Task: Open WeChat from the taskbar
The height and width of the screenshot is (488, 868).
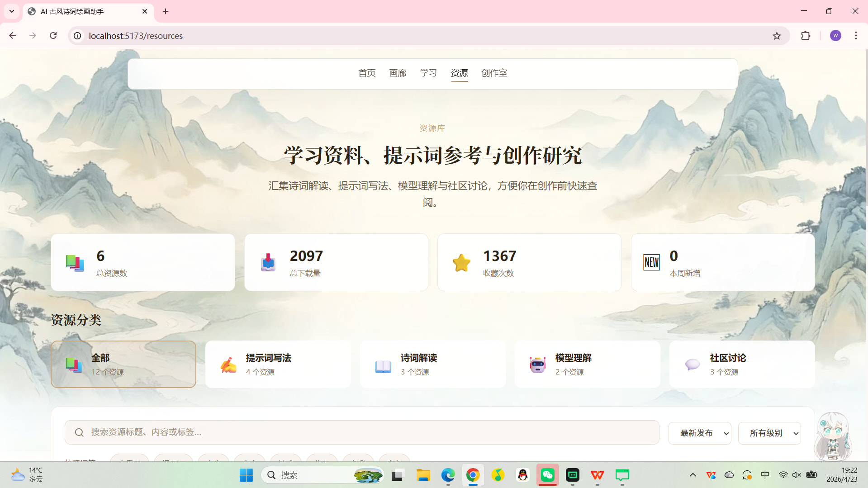Action: pos(548,475)
